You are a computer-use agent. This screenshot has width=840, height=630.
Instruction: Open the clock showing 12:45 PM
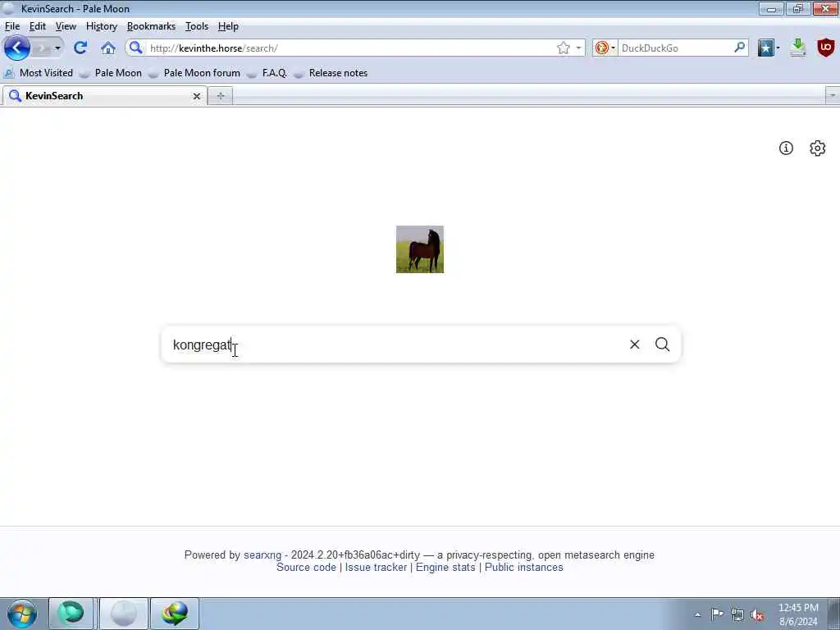(x=798, y=614)
